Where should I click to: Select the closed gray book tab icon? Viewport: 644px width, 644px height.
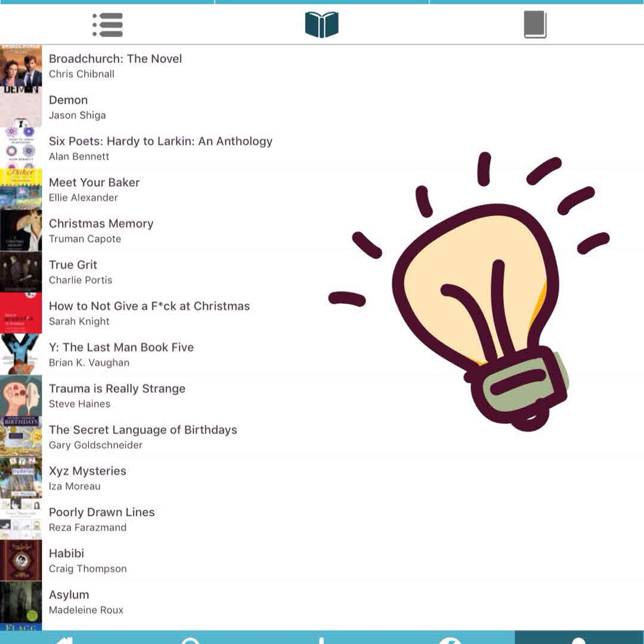(535, 25)
